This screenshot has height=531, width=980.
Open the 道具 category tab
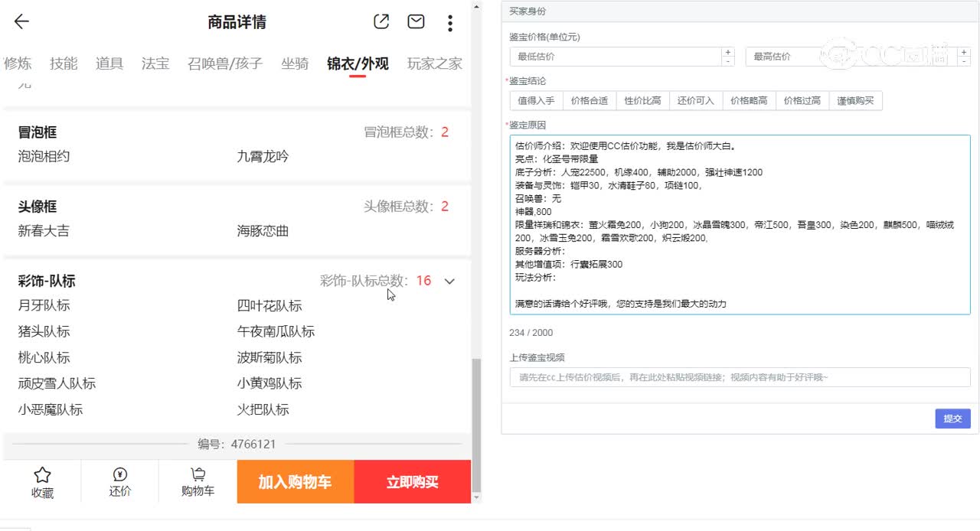[109, 64]
